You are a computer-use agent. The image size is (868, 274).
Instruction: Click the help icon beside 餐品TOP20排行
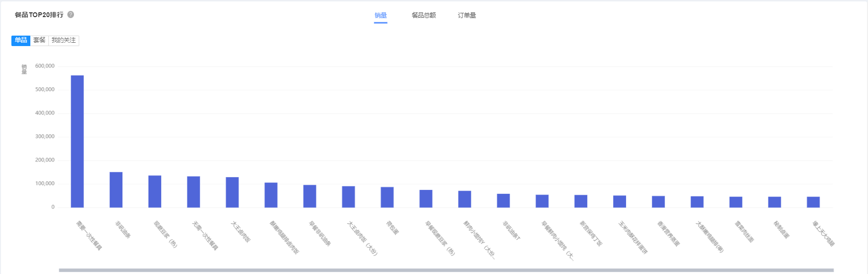pyautogui.click(x=71, y=15)
